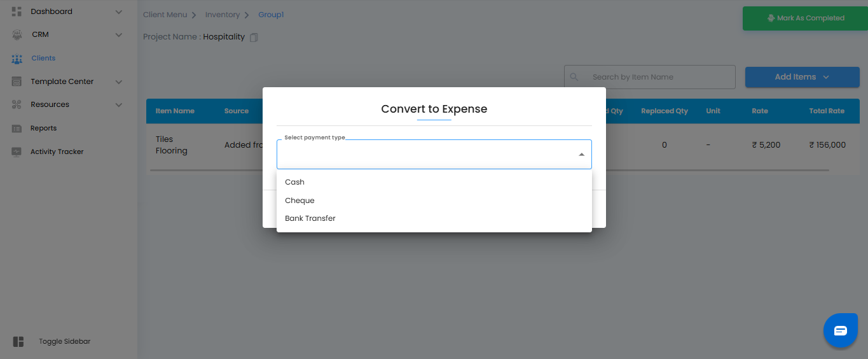868x359 pixels.
Task: Open the Add Items dropdown button
Action: click(802, 77)
